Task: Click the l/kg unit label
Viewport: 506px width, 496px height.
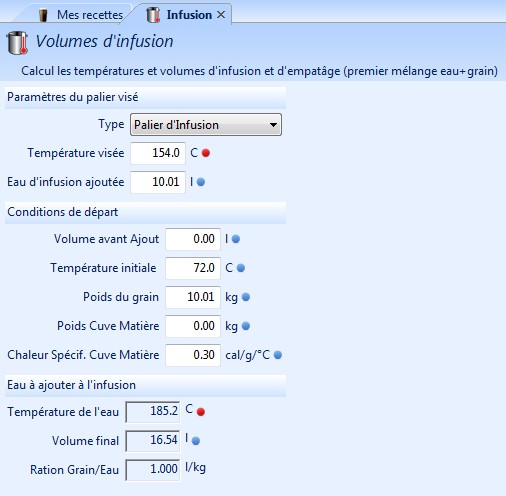Action: [x=195, y=468]
